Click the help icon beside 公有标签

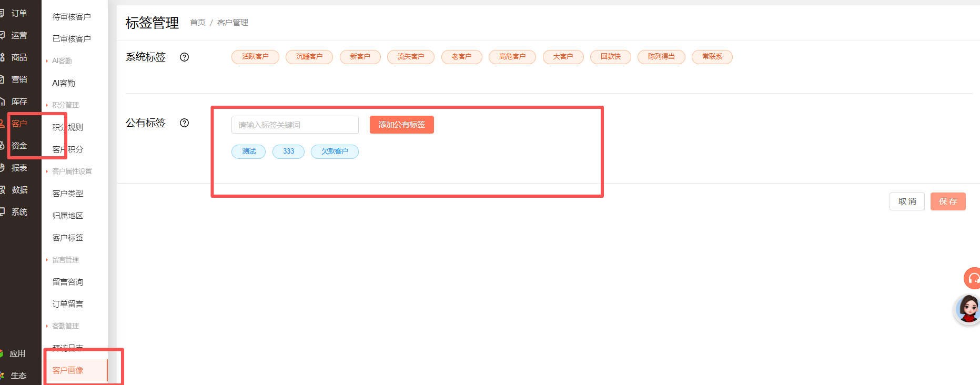[184, 123]
